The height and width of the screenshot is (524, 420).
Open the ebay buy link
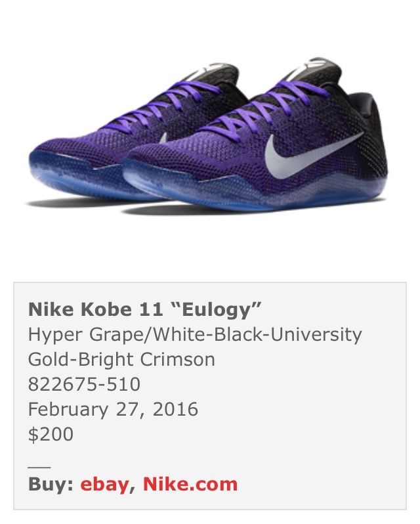(104, 484)
